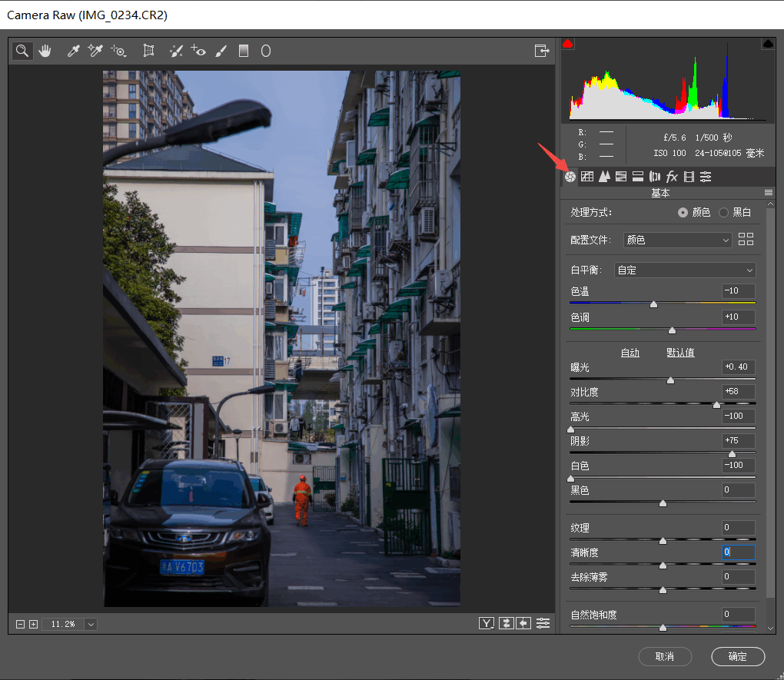Screen dimensions: 784x680
Task: Open the 白平衡 dropdown
Action: pos(685,270)
